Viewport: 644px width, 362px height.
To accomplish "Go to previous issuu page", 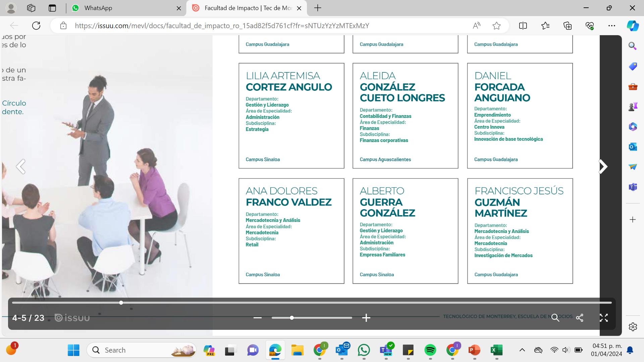I will coord(21,167).
